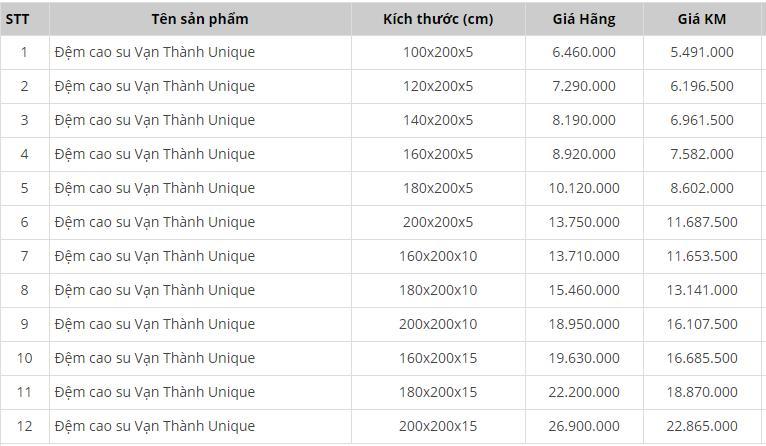
Task: Click the 16.107.500 promo price
Action: point(702,324)
